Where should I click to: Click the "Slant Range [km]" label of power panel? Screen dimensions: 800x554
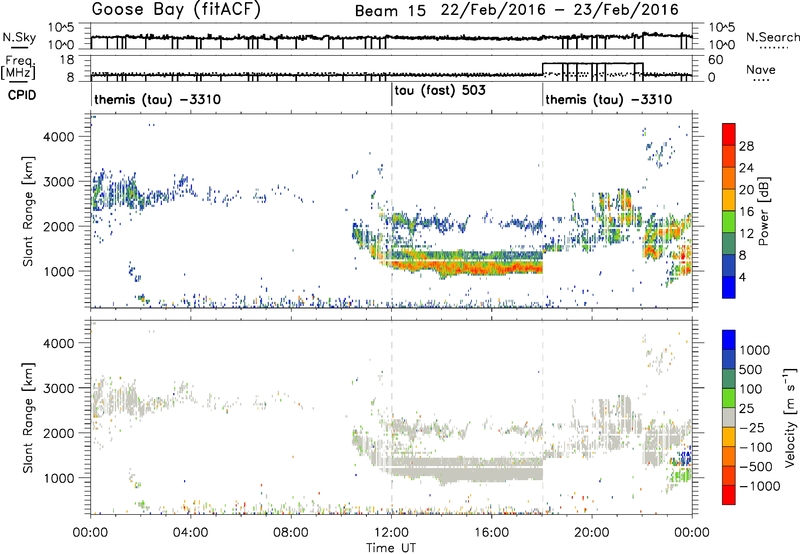pos(28,211)
